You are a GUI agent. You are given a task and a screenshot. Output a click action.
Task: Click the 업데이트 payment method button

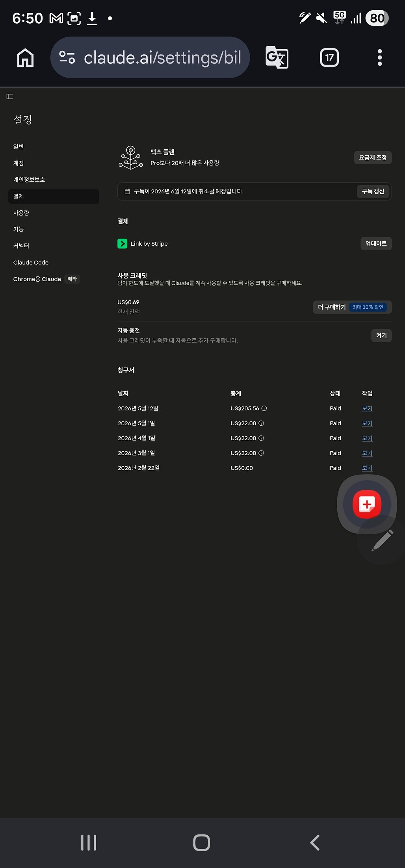coord(376,243)
